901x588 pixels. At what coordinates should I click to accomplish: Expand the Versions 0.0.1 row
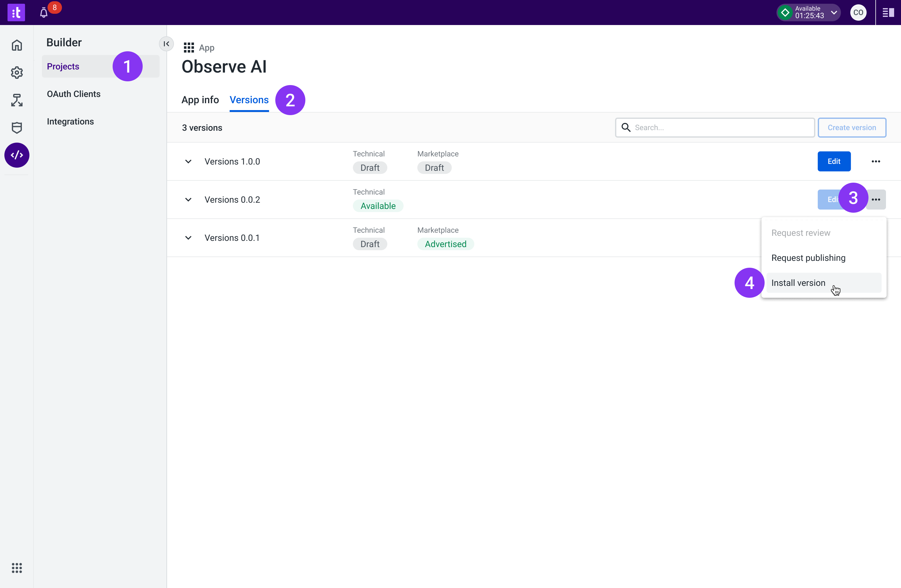[188, 238]
